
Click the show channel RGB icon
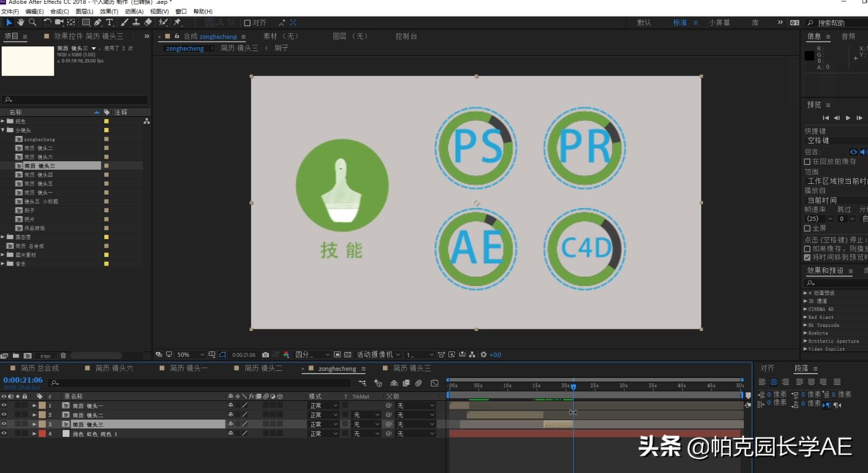pyautogui.click(x=286, y=355)
